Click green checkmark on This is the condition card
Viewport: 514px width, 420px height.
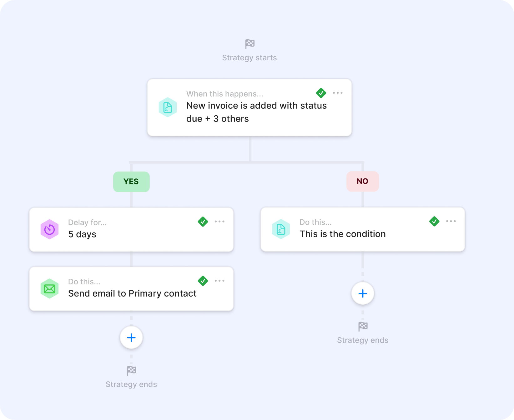(x=434, y=221)
